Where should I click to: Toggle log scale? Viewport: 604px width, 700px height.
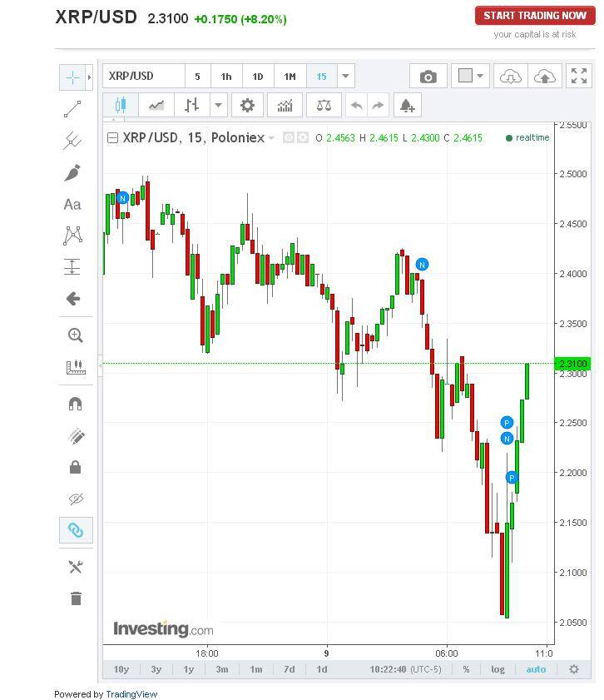pyautogui.click(x=498, y=669)
